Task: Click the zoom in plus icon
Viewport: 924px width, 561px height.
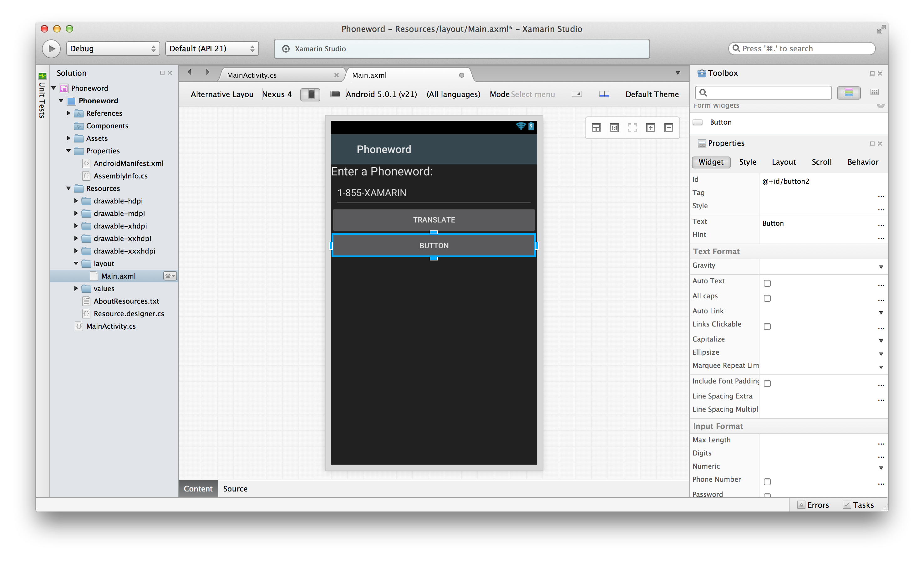Action: coord(650,128)
